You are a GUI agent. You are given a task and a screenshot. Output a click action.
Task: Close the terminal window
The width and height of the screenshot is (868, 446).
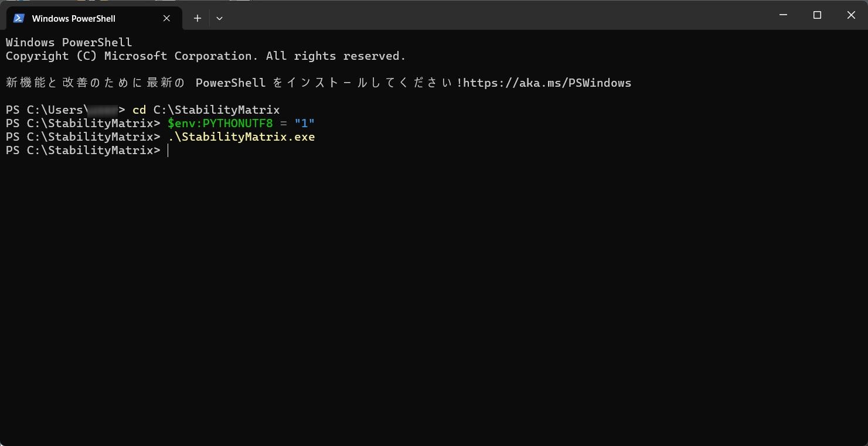tap(851, 15)
